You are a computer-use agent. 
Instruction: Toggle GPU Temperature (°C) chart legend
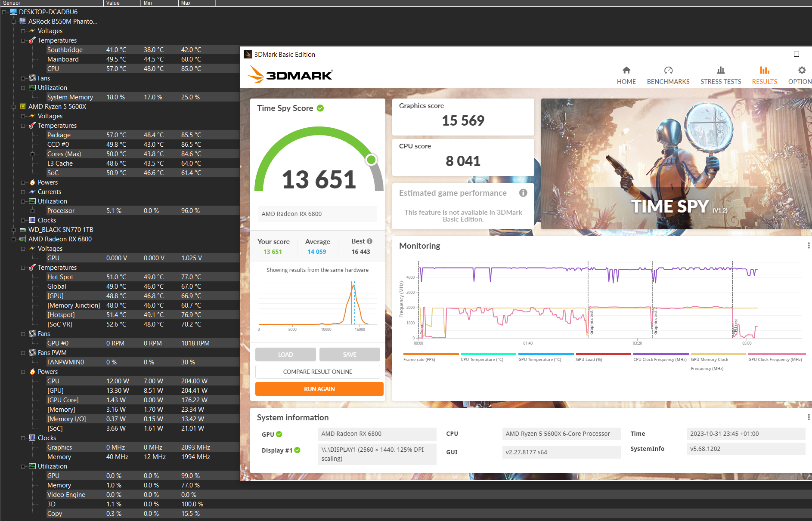[x=545, y=357]
